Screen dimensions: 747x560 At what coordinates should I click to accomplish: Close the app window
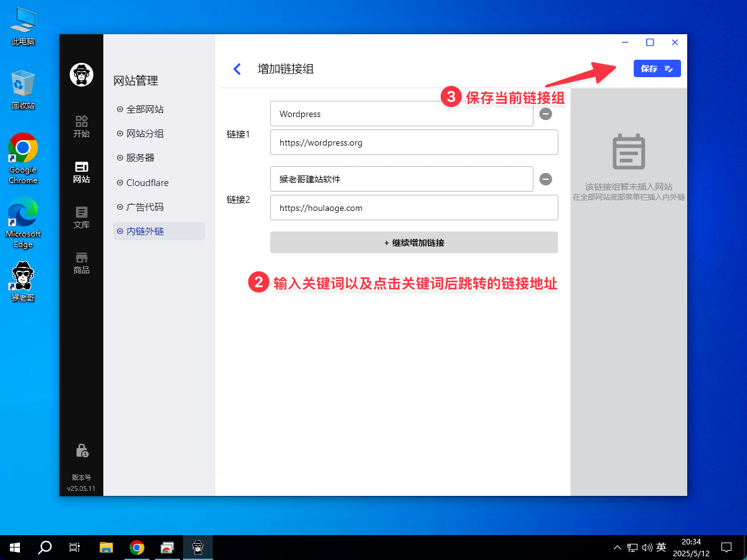click(x=675, y=42)
